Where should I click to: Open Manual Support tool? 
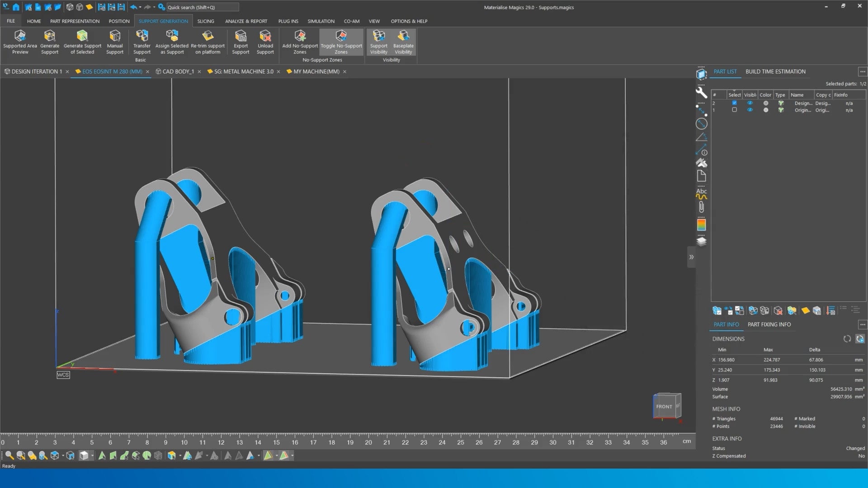(115, 36)
